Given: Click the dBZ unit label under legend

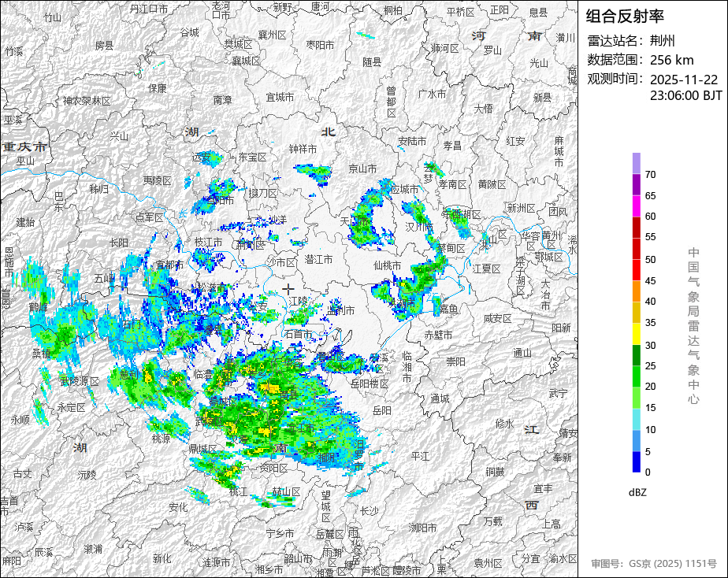Looking at the screenshot, I should click(x=637, y=493).
